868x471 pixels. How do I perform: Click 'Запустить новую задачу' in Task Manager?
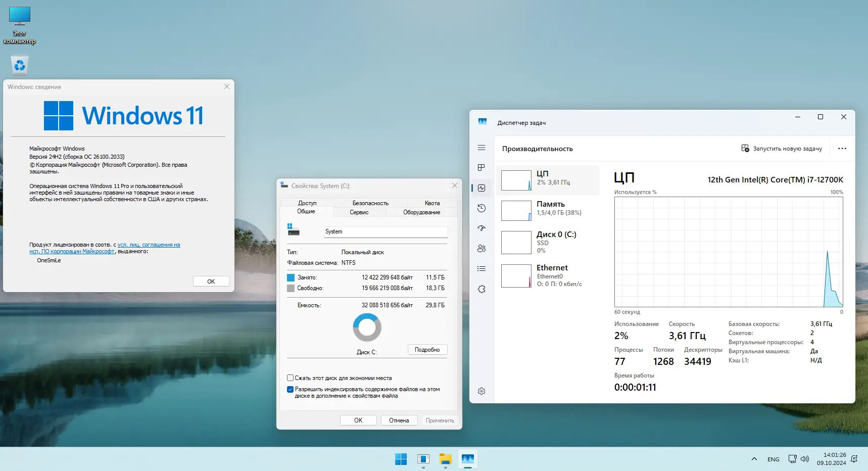point(782,149)
